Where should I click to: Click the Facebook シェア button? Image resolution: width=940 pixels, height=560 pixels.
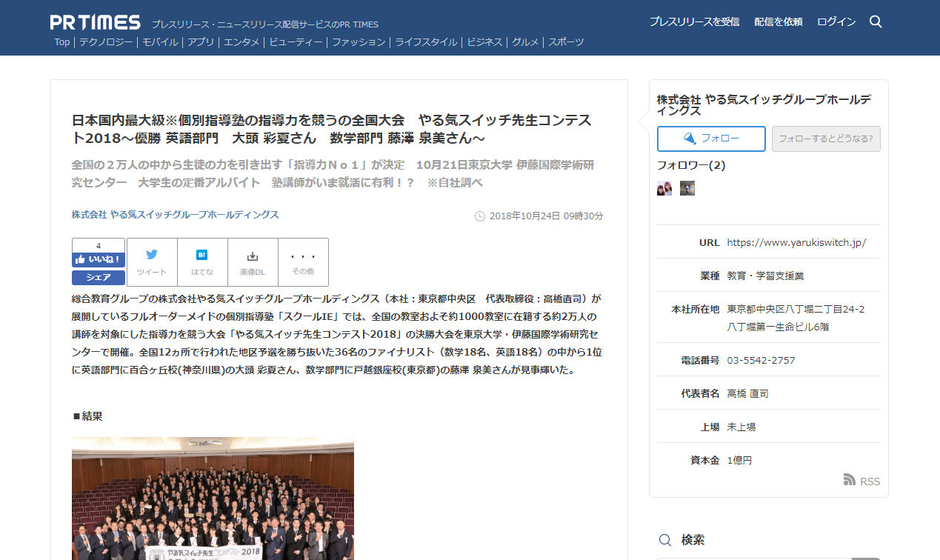(x=99, y=278)
